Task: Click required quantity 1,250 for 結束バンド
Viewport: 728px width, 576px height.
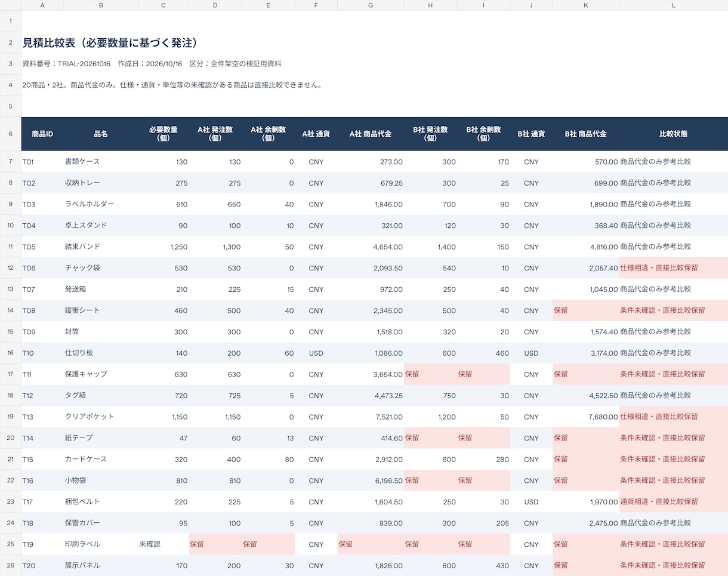Action: (164, 247)
